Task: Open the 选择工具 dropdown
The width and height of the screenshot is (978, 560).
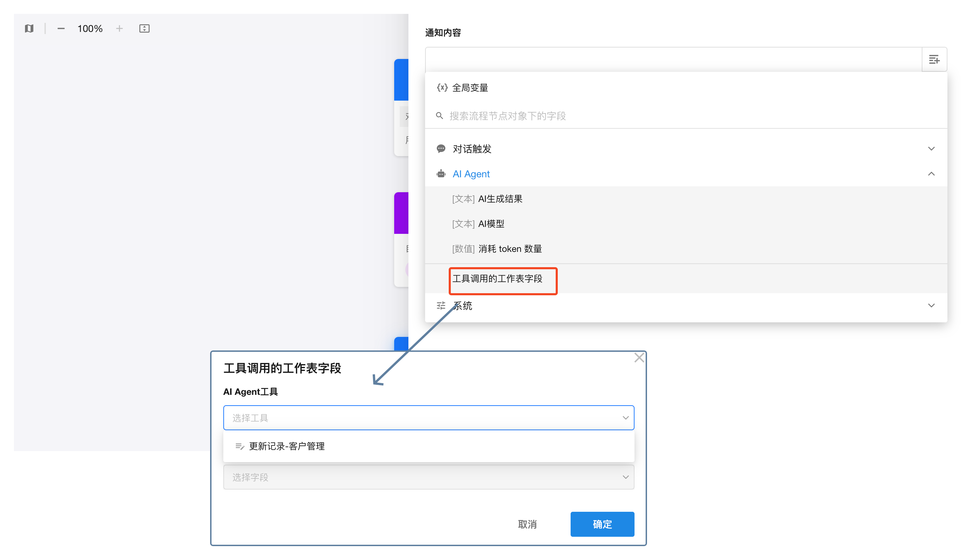Action: coord(428,418)
